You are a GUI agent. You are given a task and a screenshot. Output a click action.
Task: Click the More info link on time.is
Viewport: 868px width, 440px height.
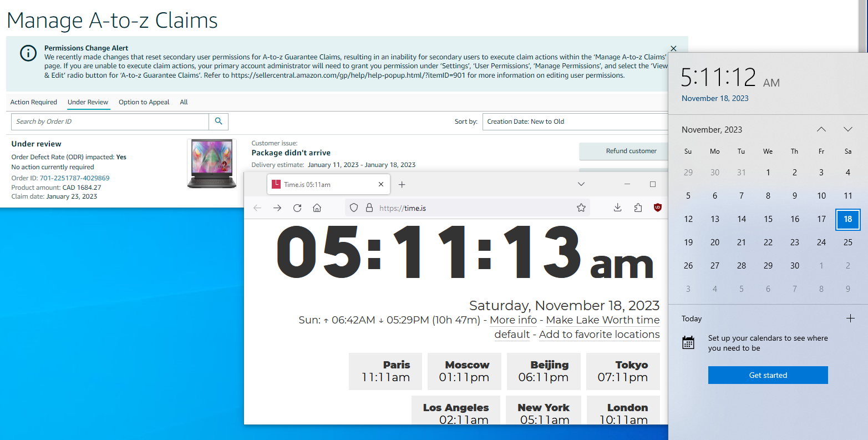tap(513, 320)
